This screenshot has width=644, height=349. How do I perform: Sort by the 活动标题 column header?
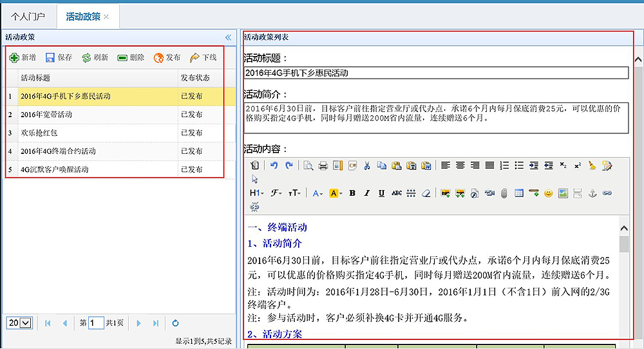coord(98,78)
